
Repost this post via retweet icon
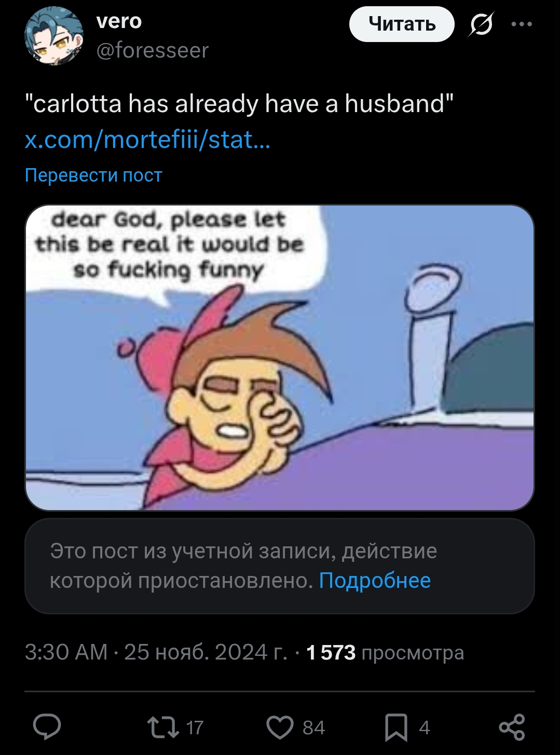(162, 727)
